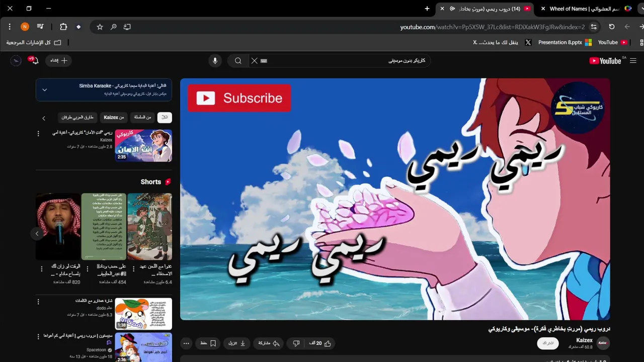Image resolution: width=644 pixels, height=362 pixels.
Task: Start voice search with microphone icon
Action: (215, 61)
